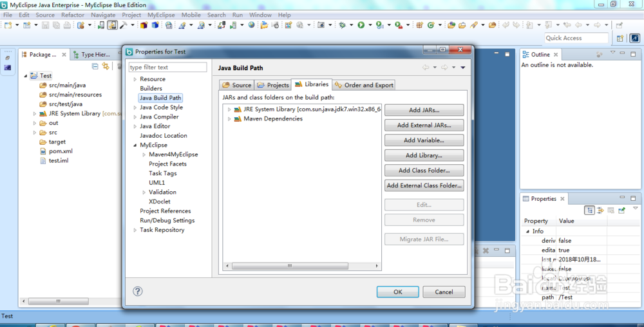Click the Debug bug toolbar icon
This screenshot has height=327, width=644.
point(342,25)
